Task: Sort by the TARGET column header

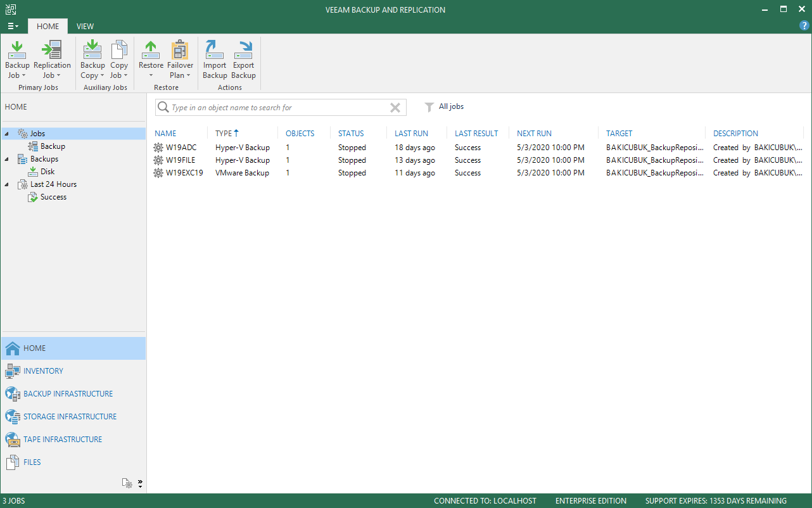Action: point(619,134)
